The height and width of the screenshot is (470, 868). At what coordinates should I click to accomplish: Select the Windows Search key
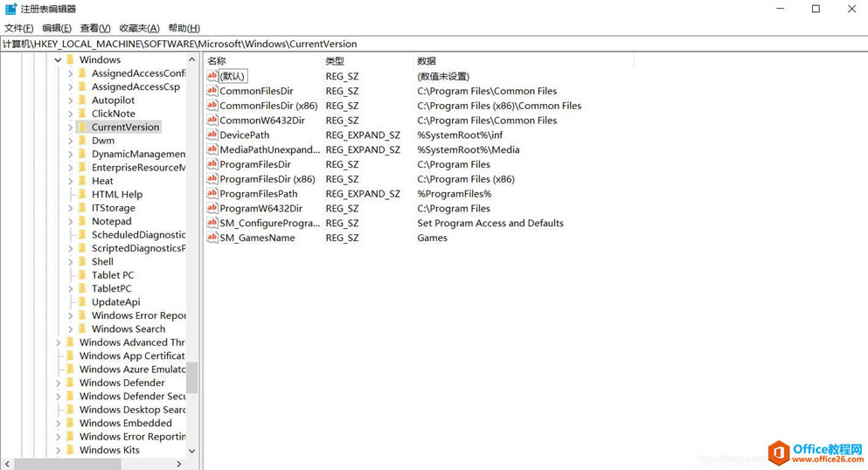tap(128, 329)
